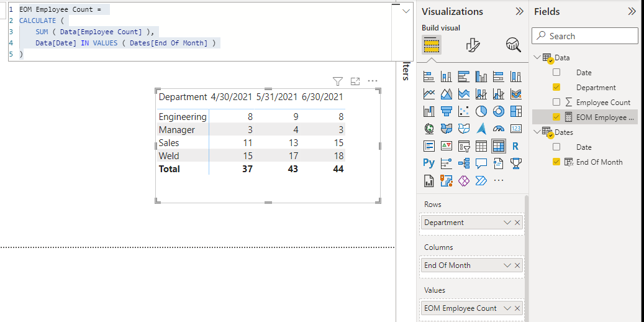Switch to the Format visual tab
The height and width of the screenshot is (322, 644).
point(473,44)
